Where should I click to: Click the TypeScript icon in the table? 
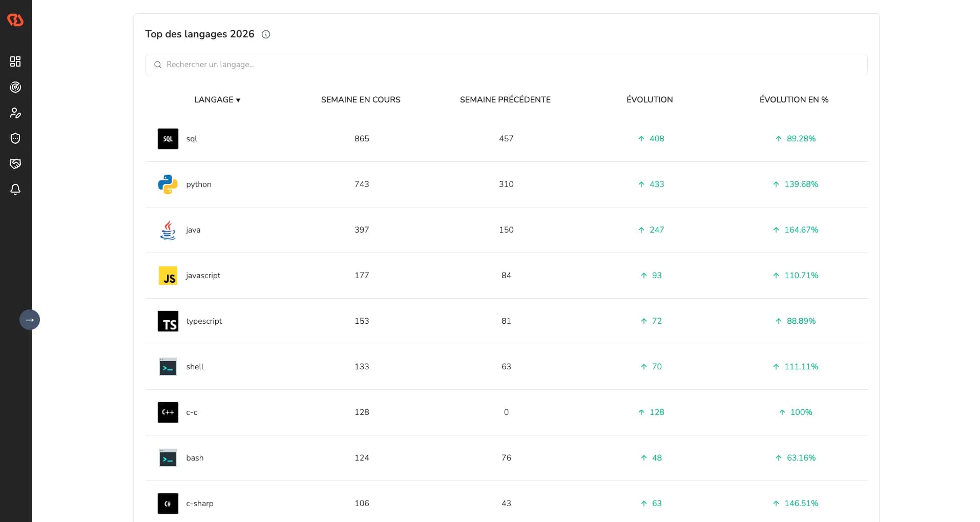click(x=168, y=321)
